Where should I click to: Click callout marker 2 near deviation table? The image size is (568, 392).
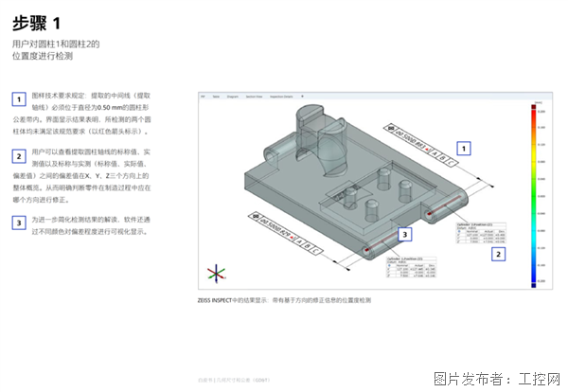[x=501, y=254]
